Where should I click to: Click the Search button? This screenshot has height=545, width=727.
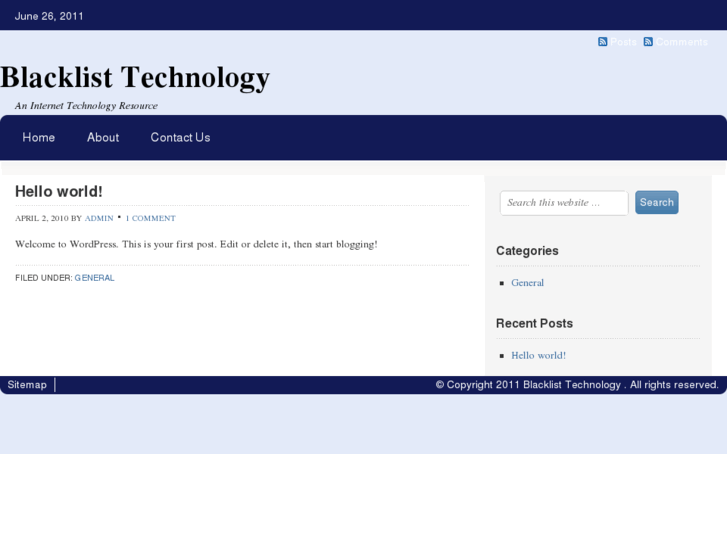657,202
